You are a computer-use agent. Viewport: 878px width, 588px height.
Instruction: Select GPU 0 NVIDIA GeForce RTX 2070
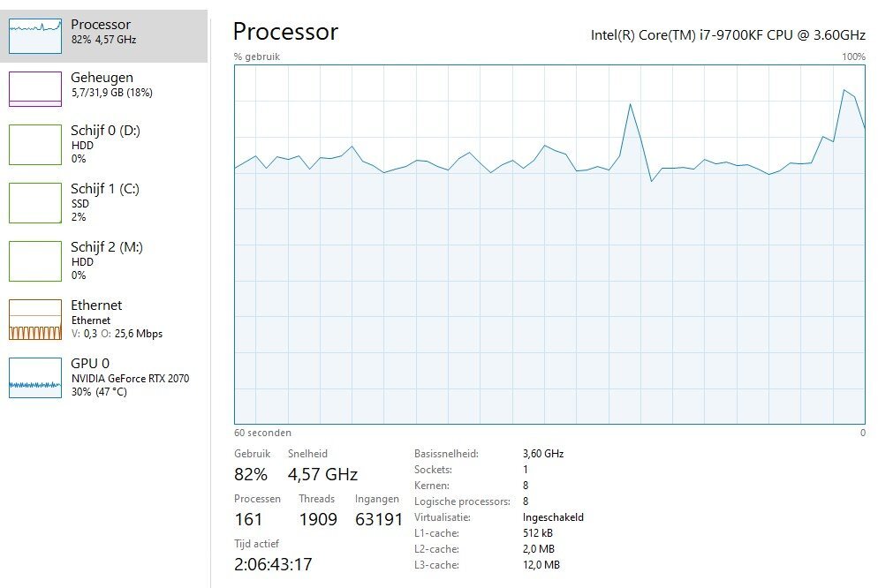point(129,378)
